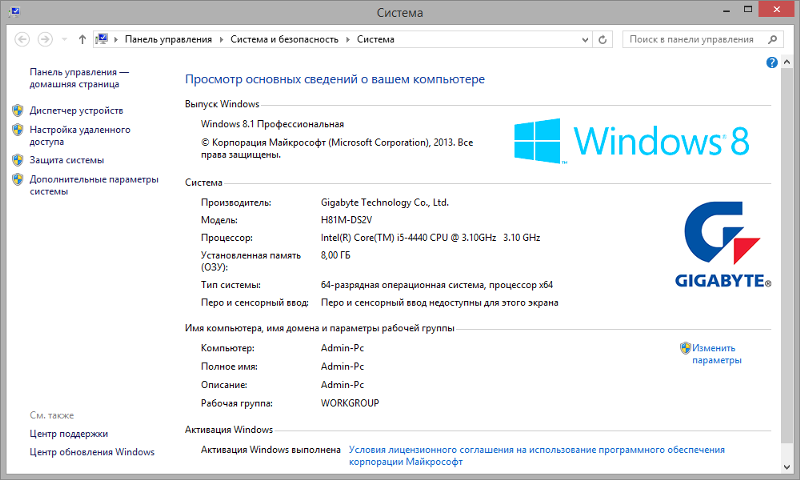This screenshot has width=800, height=480.
Task: Click the computer icon in address bar
Action: pyautogui.click(x=102, y=40)
